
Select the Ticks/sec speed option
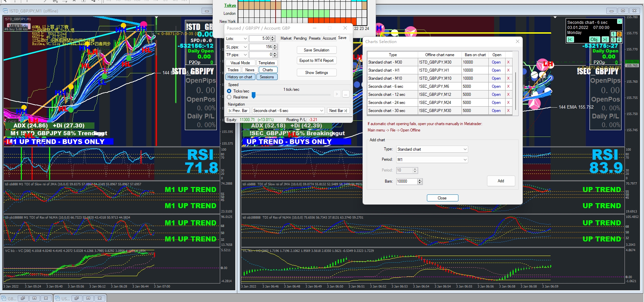[x=229, y=91]
